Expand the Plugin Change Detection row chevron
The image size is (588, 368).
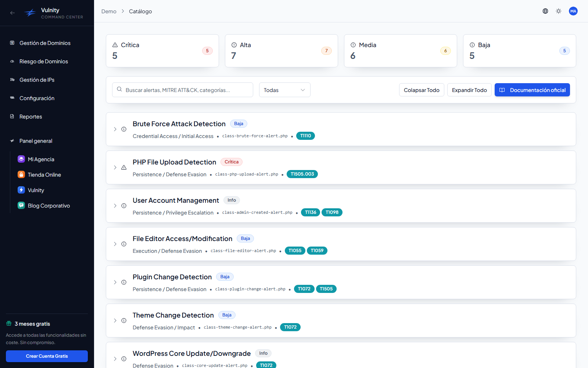click(x=115, y=282)
